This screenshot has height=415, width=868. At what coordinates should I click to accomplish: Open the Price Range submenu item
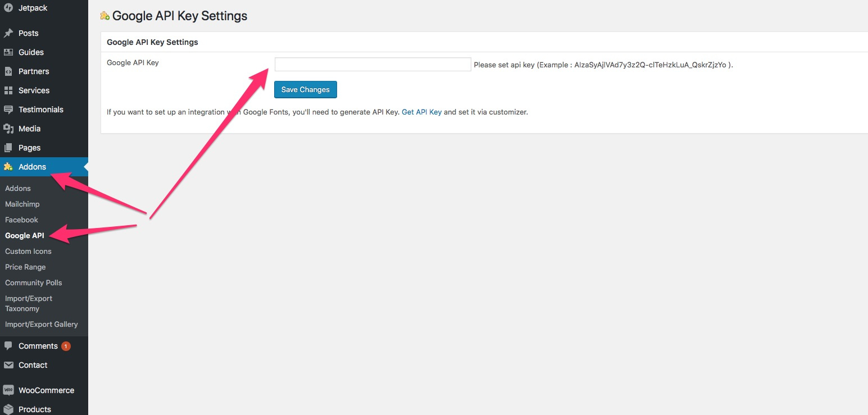point(25,267)
